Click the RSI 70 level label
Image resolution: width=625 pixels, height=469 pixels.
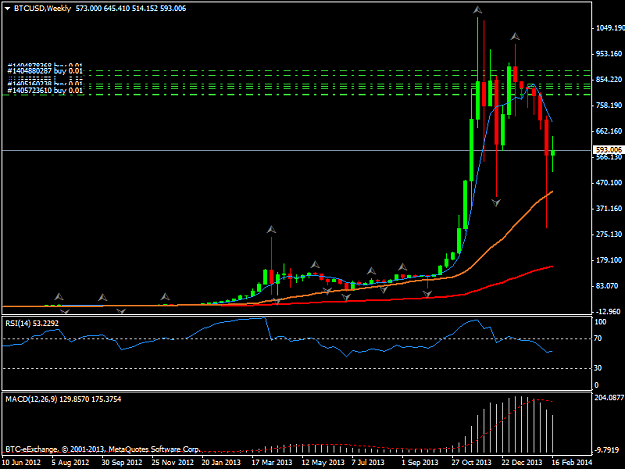coord(598,338)
